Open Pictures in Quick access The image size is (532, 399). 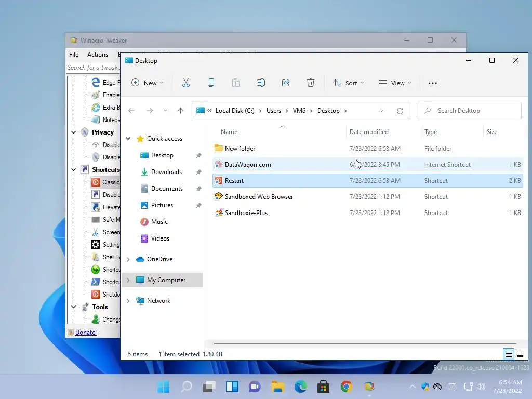click(x=162, y=205)
